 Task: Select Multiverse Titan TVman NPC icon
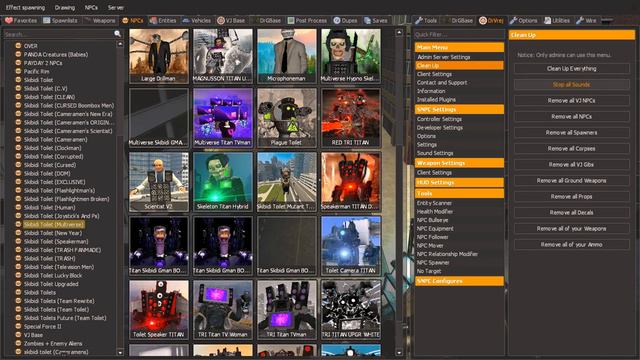[223, 118]
